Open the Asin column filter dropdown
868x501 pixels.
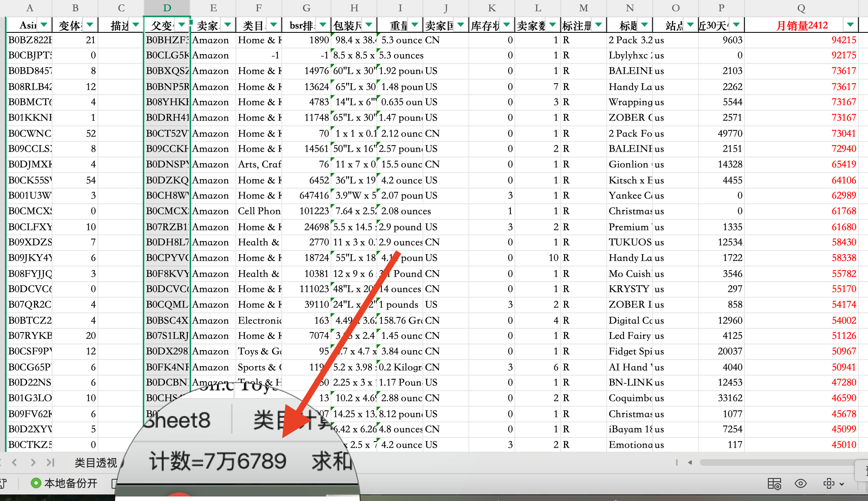pyautogui.click(x=44, y=25)
